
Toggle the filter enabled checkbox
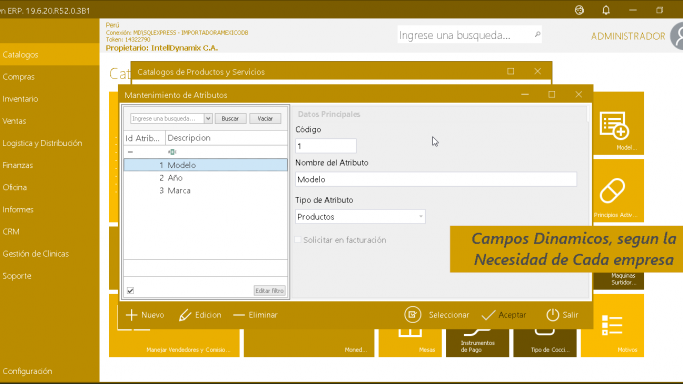[130, 290]
